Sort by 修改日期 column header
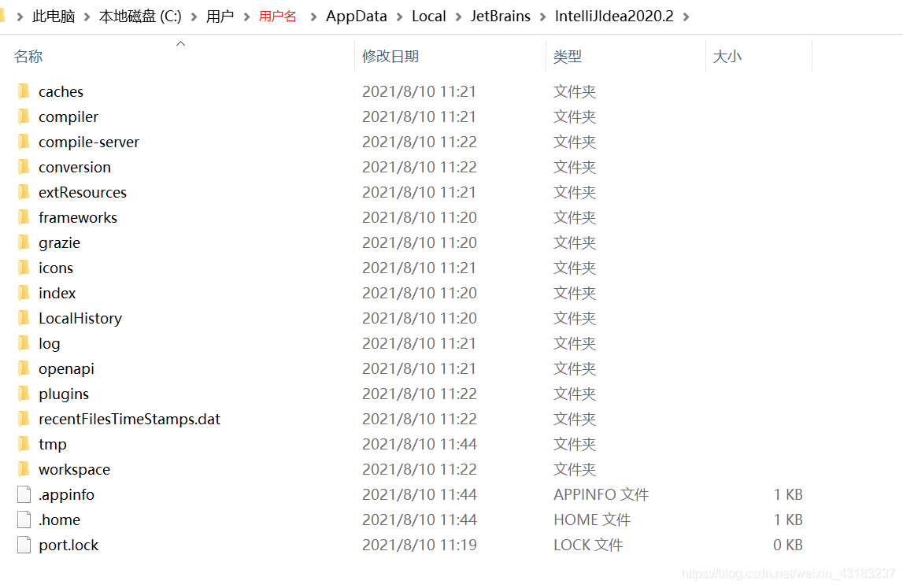This screenshot has height=588, width=903. [x=390, y=57]
